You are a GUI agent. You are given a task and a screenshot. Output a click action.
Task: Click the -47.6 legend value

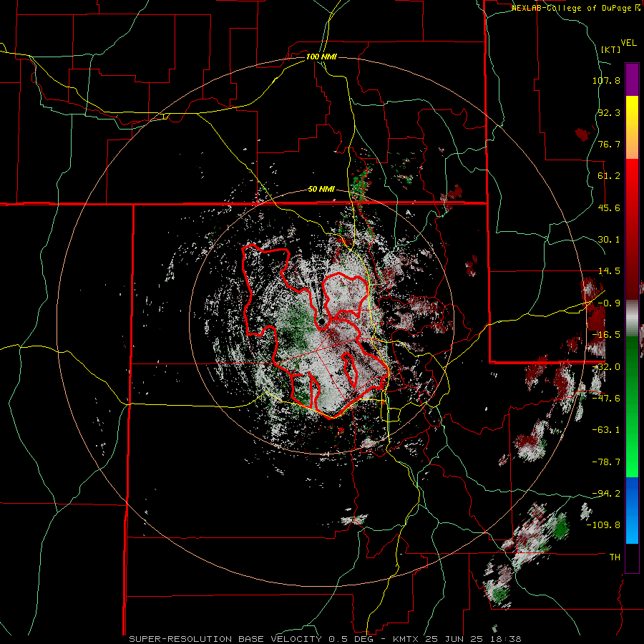(606, 399)
